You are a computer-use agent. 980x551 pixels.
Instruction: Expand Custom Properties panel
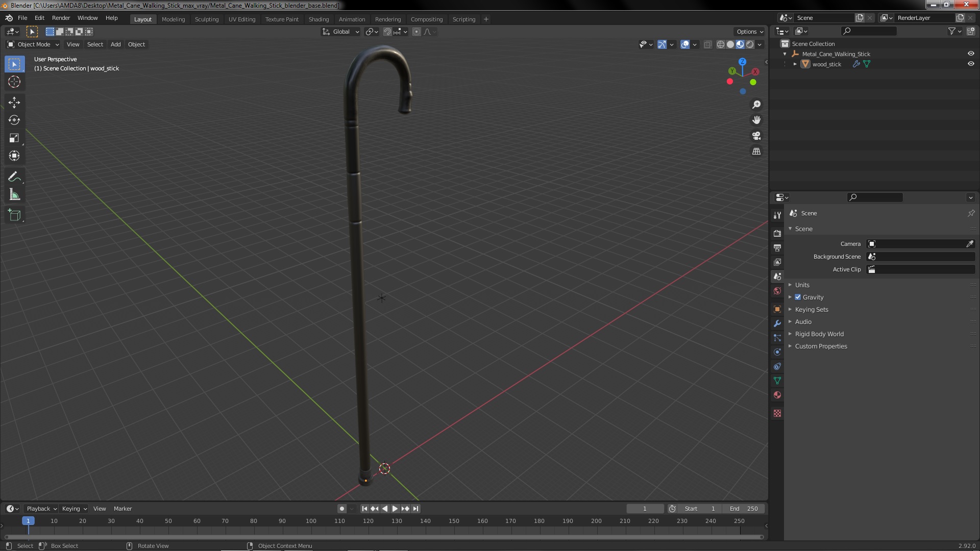[821, 346]
